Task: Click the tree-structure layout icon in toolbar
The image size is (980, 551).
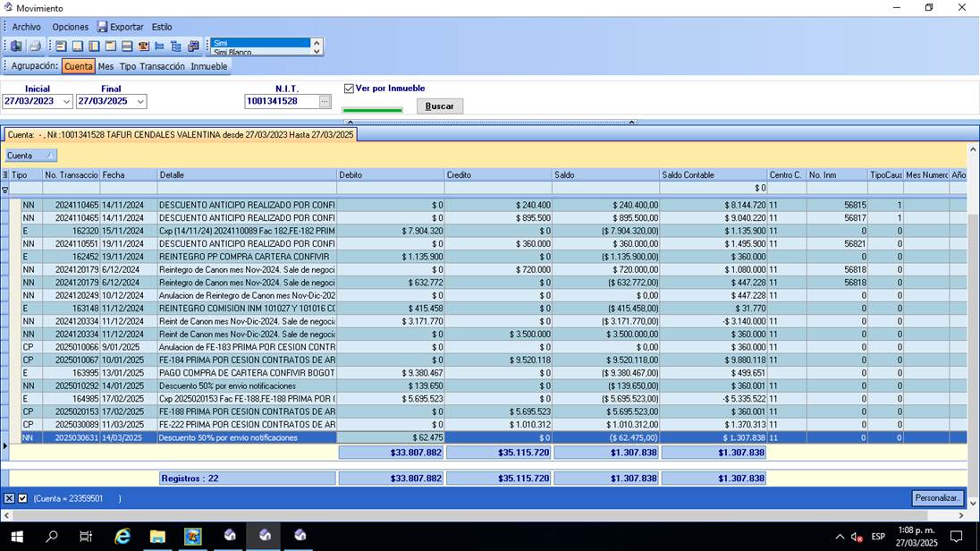Action: pyautogui.click(x=176, y=46)
